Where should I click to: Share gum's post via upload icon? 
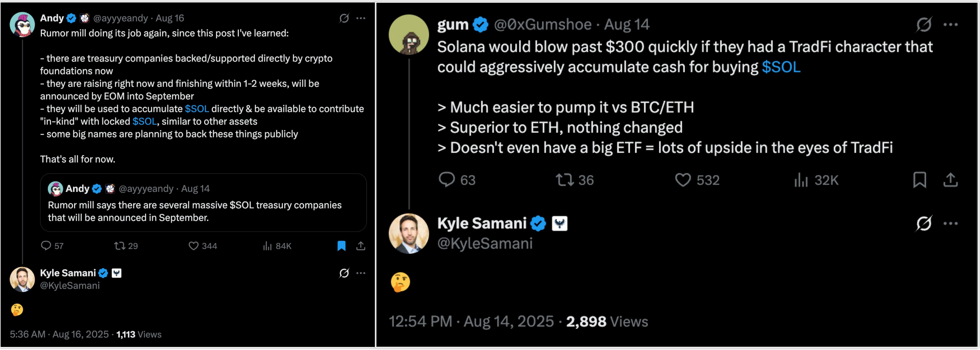950,180
